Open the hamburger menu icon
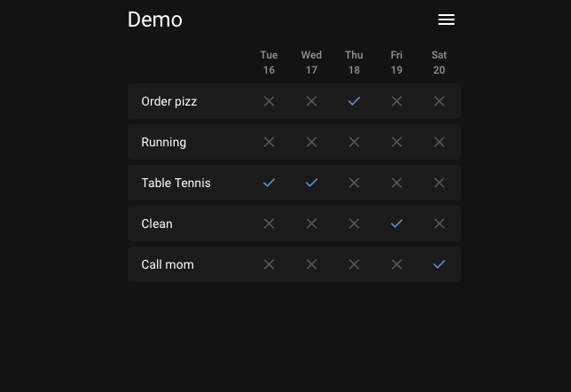Image resolution: width=571 pixels, height=392 pixels. coord(446,20)
